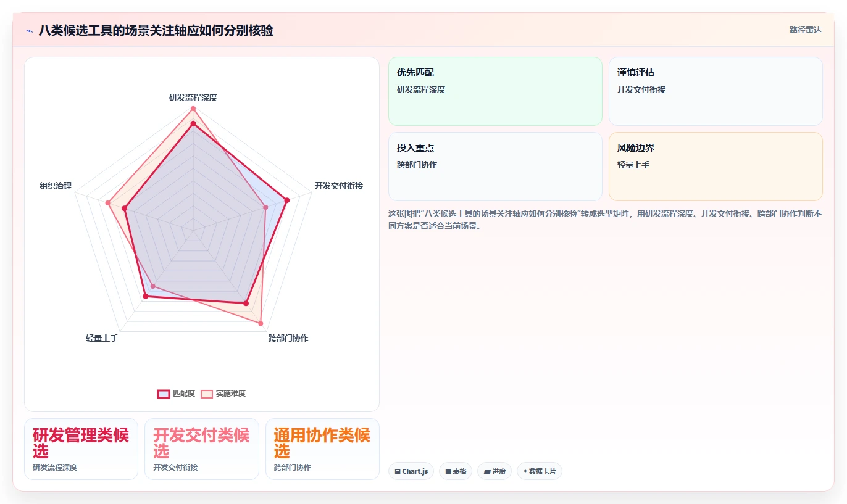The height and width of the screenshot is (504, 847).
Task: Click the page title 八类候选工具的场景关注轴
Action: coord(156,30)
